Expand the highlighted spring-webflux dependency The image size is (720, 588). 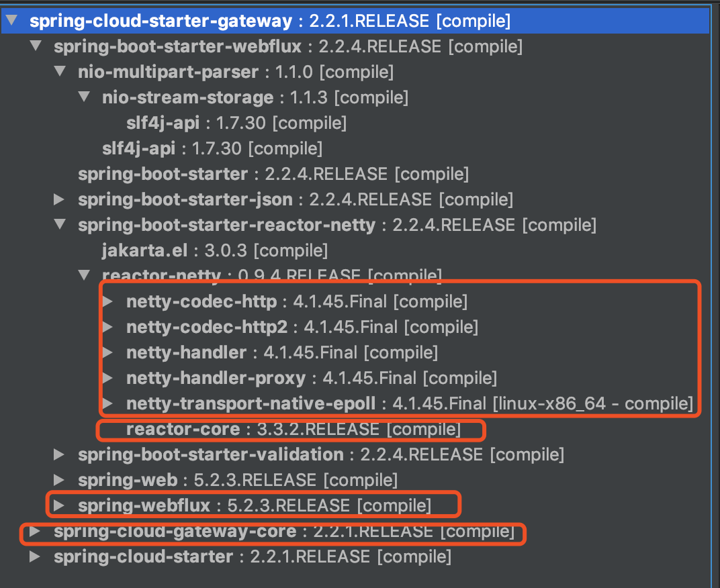[60, 505]
